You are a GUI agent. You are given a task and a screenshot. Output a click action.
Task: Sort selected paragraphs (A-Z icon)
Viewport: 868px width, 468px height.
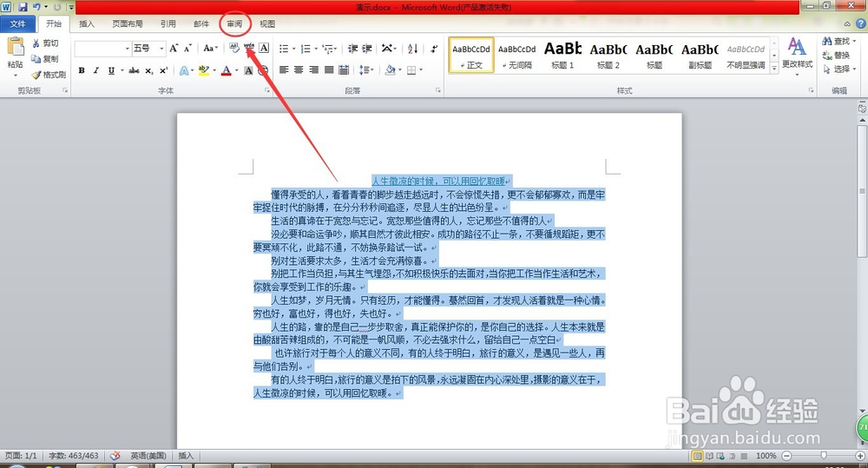click(413, 49)
